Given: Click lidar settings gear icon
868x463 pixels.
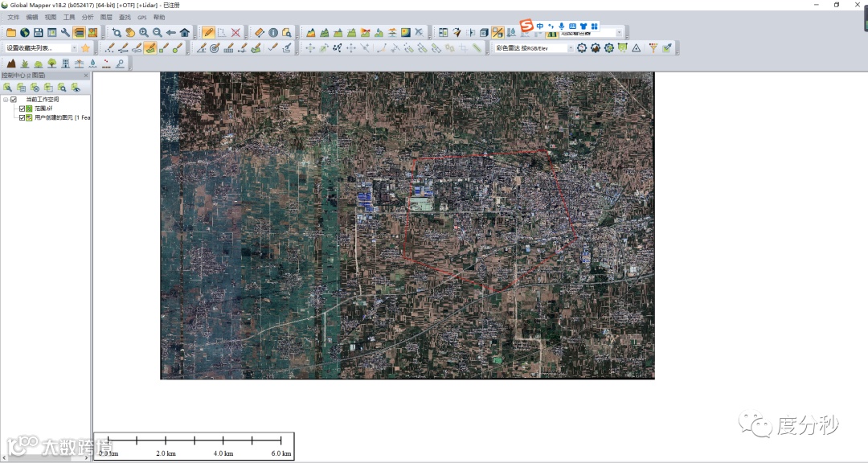Looking at the screenshot, I should (x=582, y=48).
